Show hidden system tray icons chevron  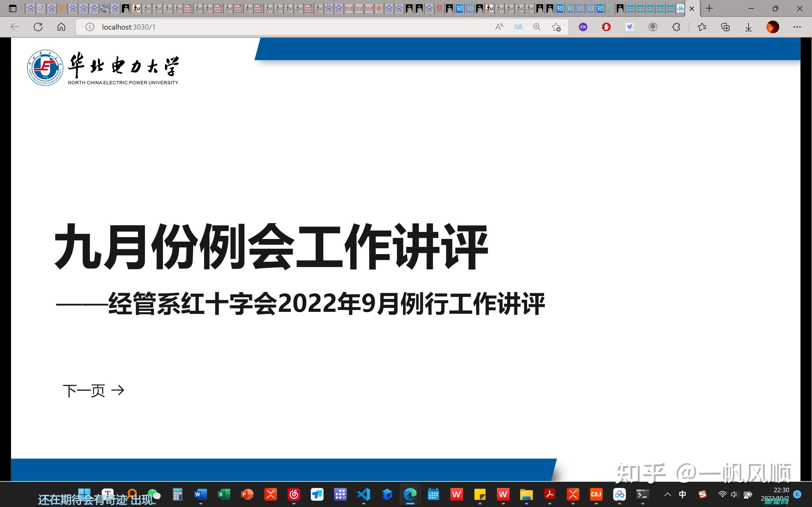(x=667, y=494)
